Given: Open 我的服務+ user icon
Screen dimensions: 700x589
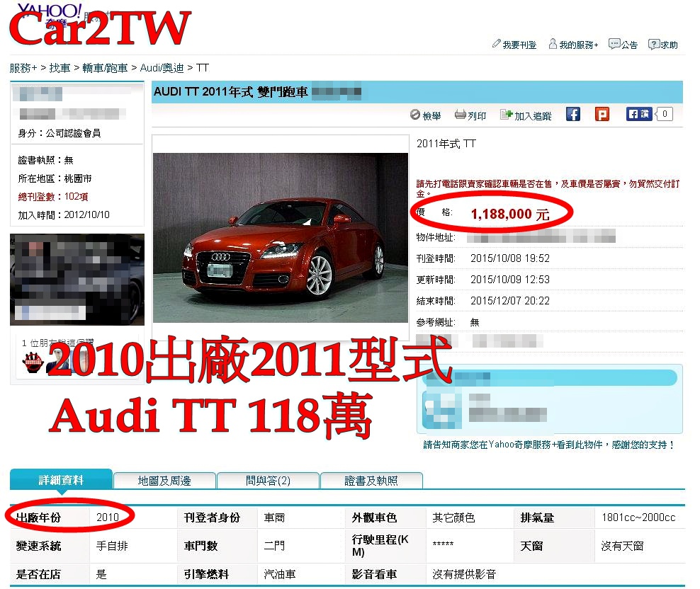Looking at the screenshot, I should click(553, 44).
